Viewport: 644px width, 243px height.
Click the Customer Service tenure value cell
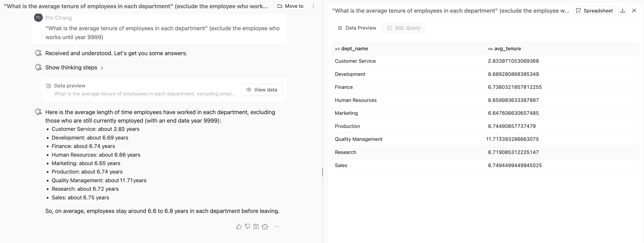[513, 61]
